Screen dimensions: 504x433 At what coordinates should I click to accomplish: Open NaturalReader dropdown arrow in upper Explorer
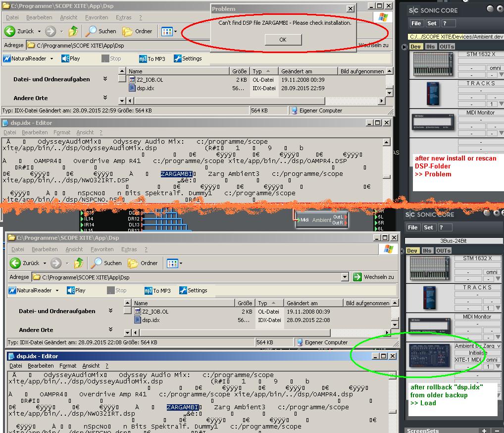[x=51, y=59]
